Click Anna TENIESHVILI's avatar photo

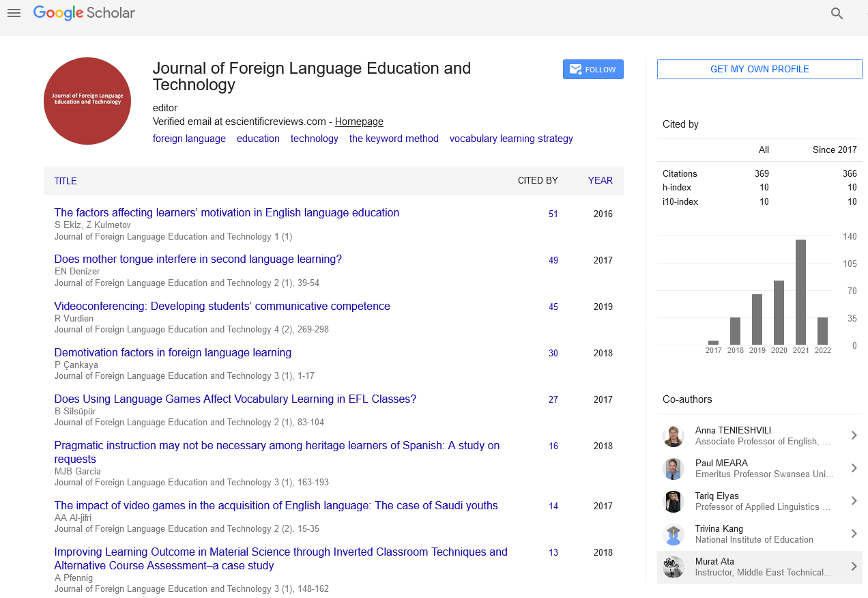coord(674,436)
